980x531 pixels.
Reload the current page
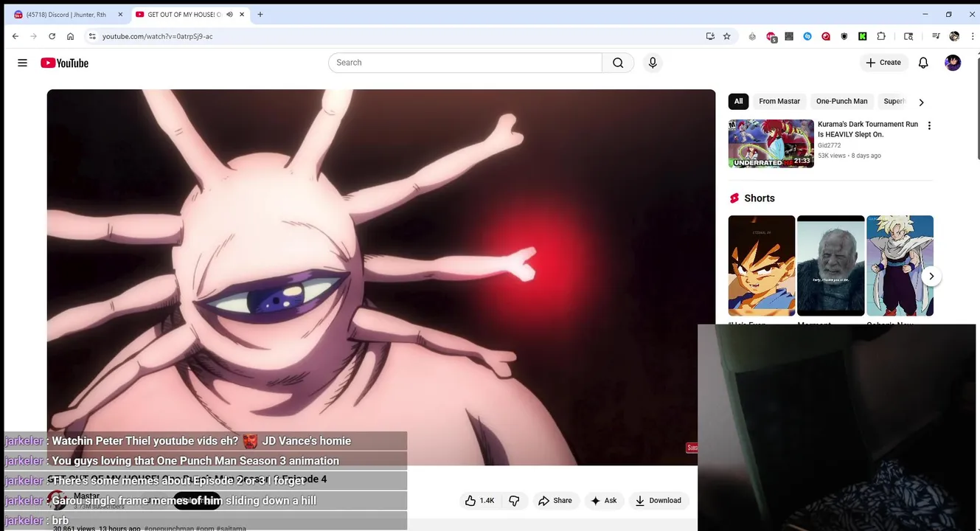52,36
